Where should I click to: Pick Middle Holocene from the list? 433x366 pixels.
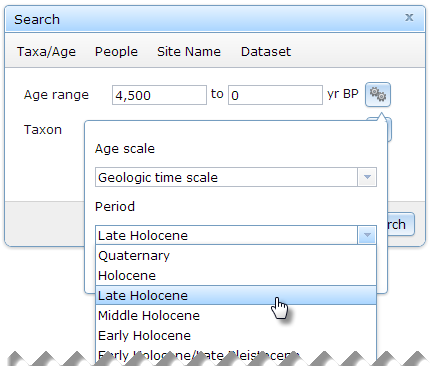(236, 316)
